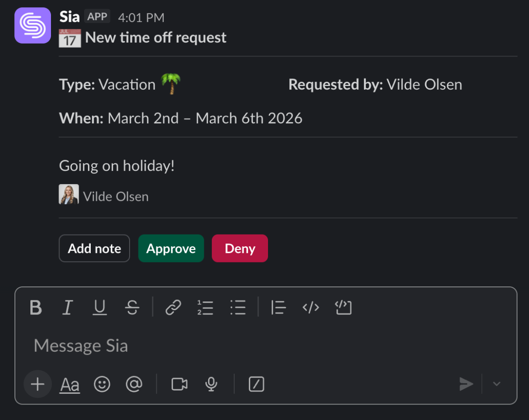
Task: Open the slash shortcuts menu
Action: pos(256,384)
